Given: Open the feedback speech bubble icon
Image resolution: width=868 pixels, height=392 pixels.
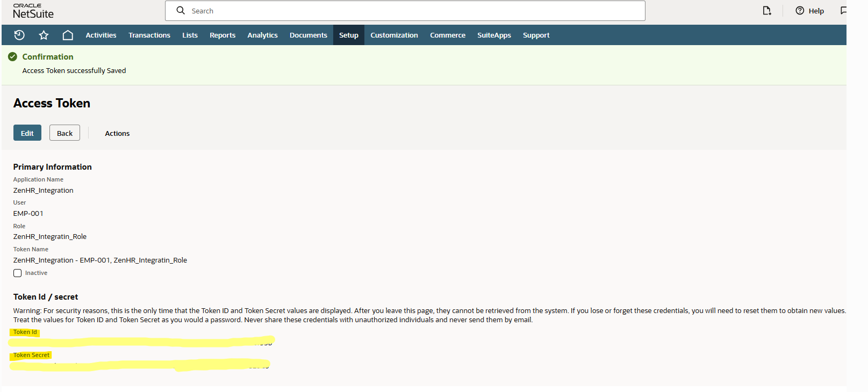Looking at the screenshot, I should 844,10.
